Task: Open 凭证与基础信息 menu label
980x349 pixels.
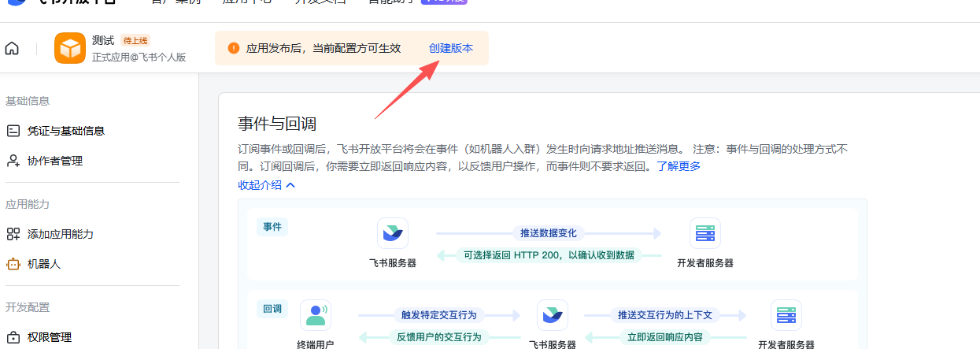Action: pyautogui.click(x=66, y=131)
